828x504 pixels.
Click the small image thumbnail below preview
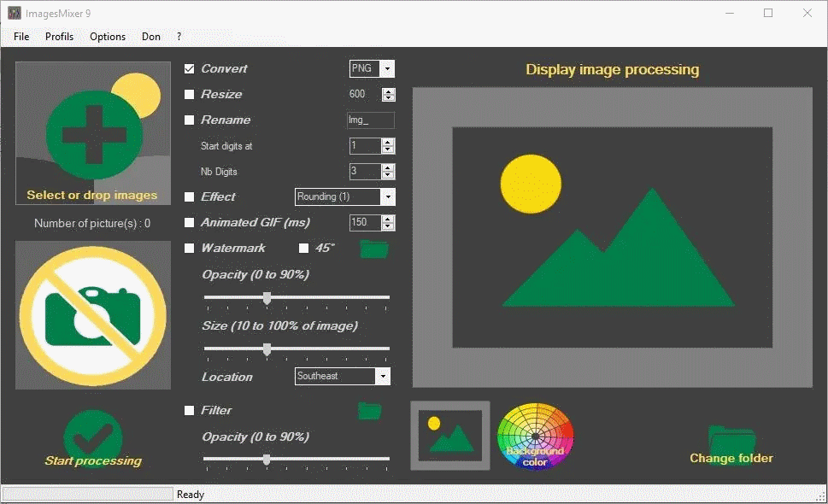(450, 436)
